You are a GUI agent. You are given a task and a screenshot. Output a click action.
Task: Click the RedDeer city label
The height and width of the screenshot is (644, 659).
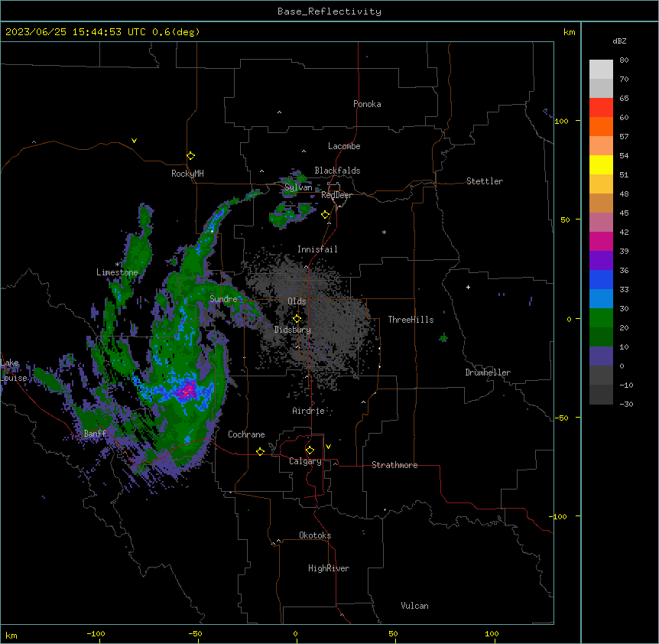(x=336, y=195)
